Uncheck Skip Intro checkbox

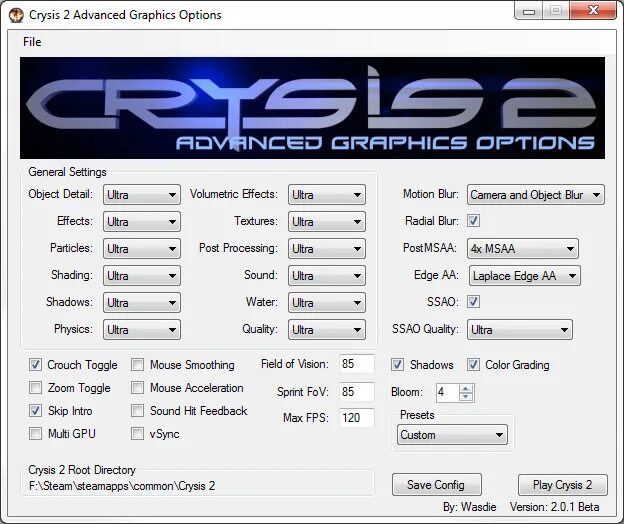pyautogui.click(x=35, y=411)
